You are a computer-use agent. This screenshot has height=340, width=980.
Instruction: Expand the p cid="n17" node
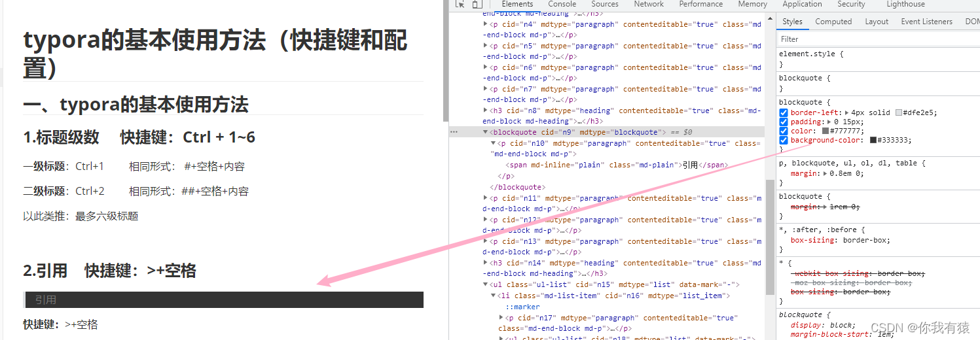(x=502, y=318)
